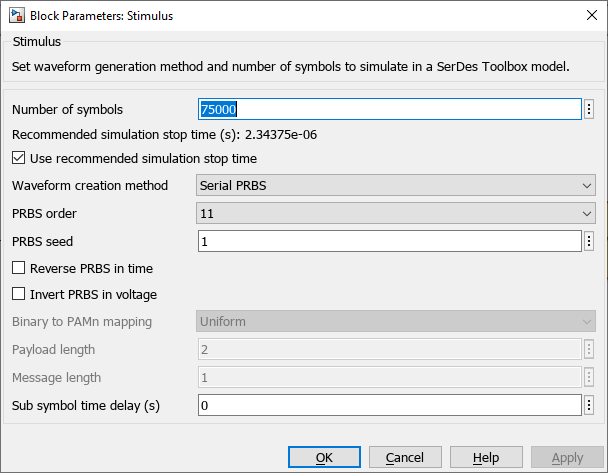Enable Reverse PRBS in time checkbox
The height and width of the screenshot is (473, 608).
coord(18,268)
